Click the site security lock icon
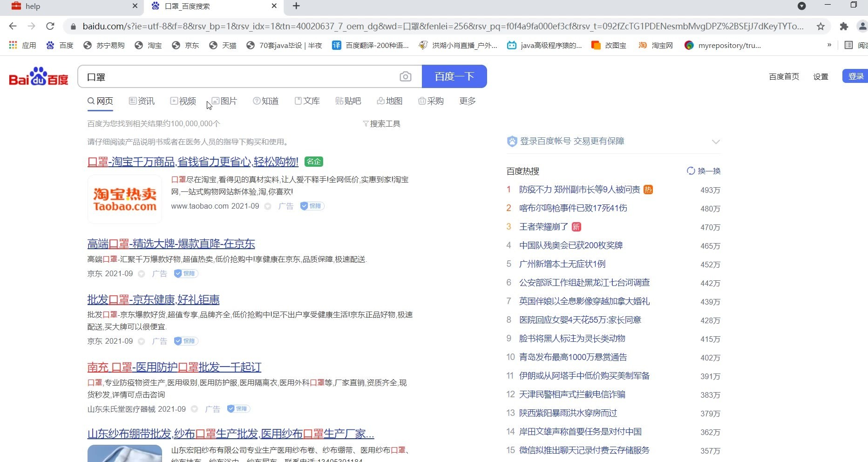The image size is (868, 462). click(73, 27)
